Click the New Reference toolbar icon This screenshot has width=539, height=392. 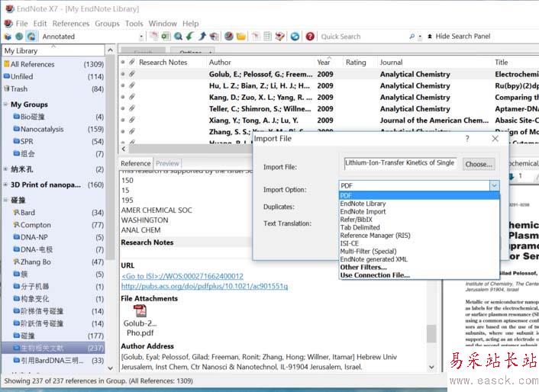166,36
